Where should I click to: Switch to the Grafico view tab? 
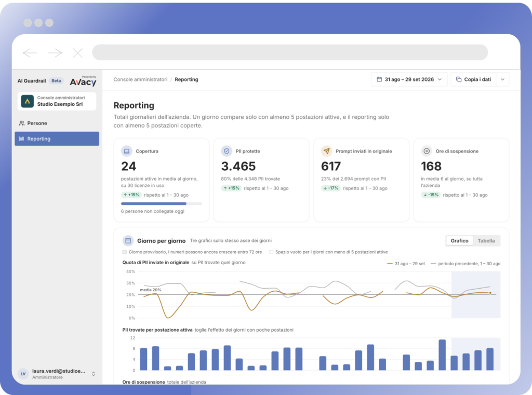tap(460, 241)
